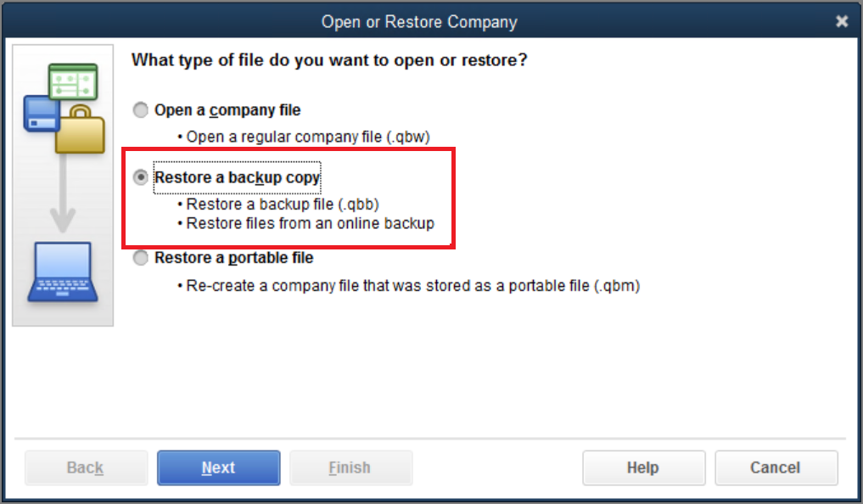Open Help for this dialog
Image resolution: width=863 pixels, height=504 pixels.
(643, 468)
